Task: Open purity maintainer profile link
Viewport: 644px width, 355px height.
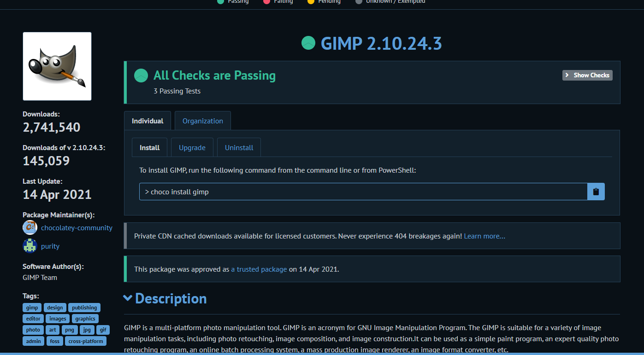Action: tap(50, 246)
